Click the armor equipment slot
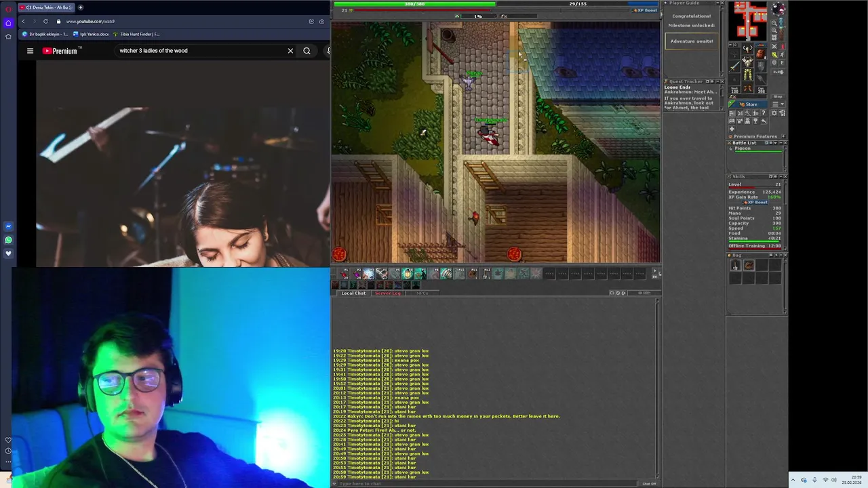This screenshot has width=868, height=488. point(748,62)
